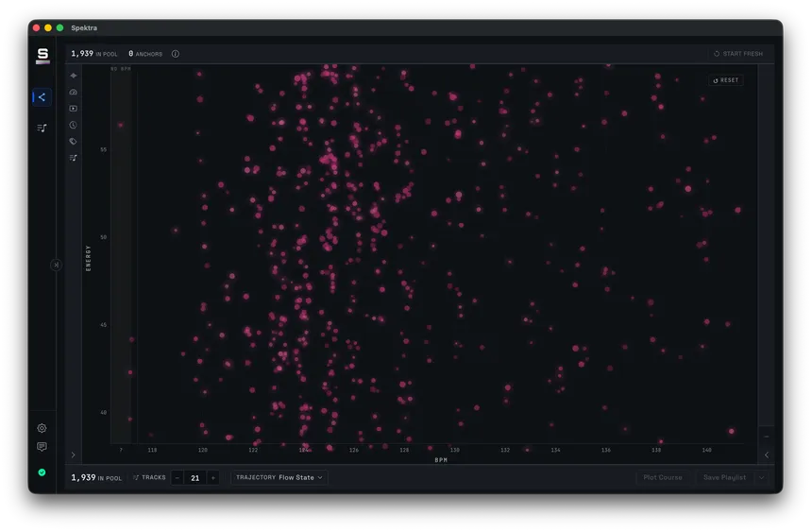Open the playlist view in left sidebar
The width and height of the screenshot is (812, 532).
click(42, 128)
